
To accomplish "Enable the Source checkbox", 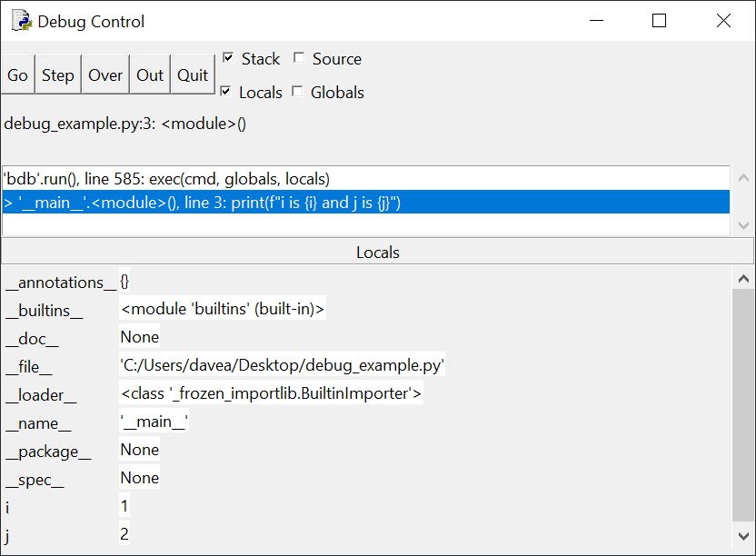I will tap(299, 57).
